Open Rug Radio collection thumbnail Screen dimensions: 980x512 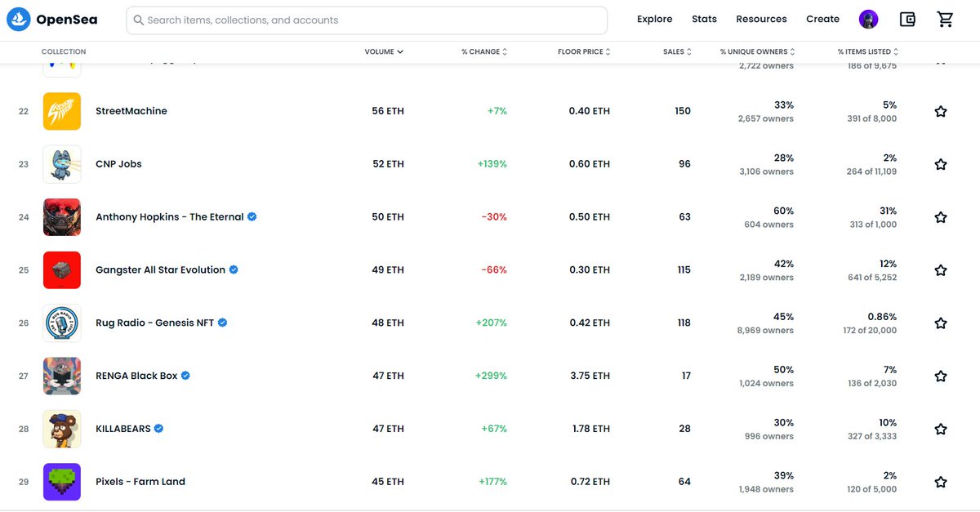(62, 323)
